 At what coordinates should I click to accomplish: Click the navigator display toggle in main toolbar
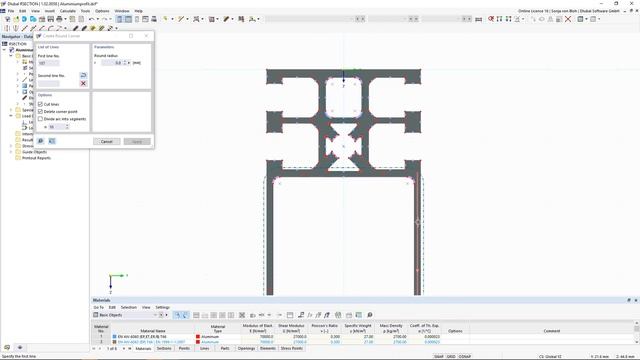pyautogui.click(x=119, y=19)
